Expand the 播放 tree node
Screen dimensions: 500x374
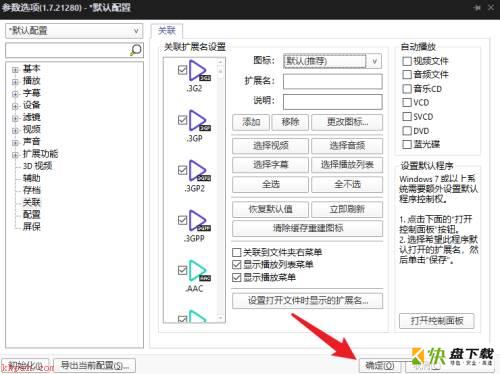coord(15,82)
